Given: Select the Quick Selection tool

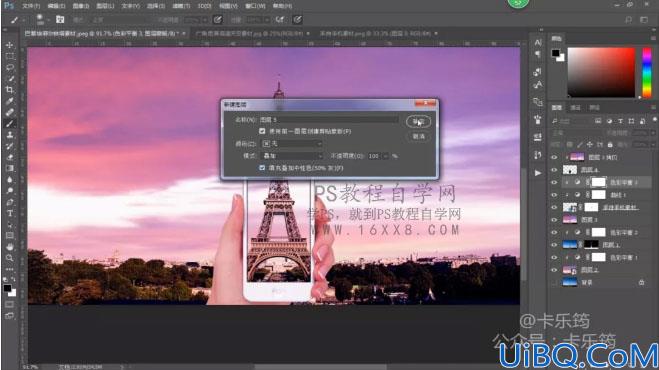Looking at the screenshot, I should pyautogui.click(x=10, y=79).
